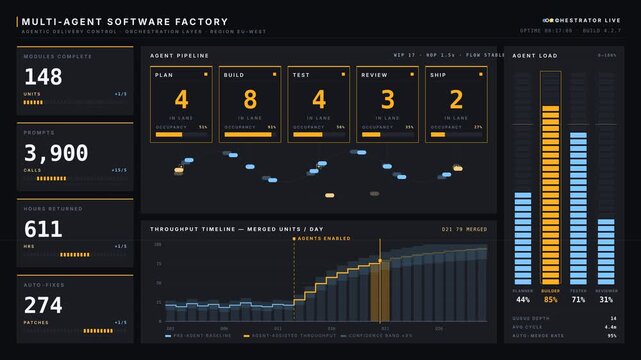Viewport: 641px width, 360px height.
Task: Open the SHIP pipeline stage card
Action: [x=456, y=104]
